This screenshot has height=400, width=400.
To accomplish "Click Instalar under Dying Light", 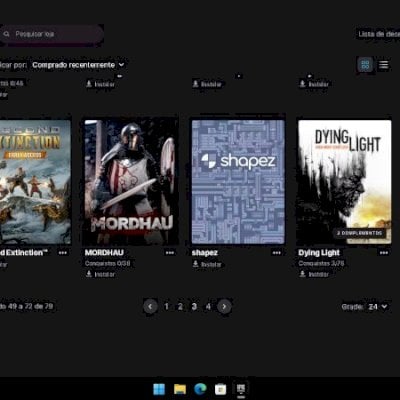I will tap(314, 274).
